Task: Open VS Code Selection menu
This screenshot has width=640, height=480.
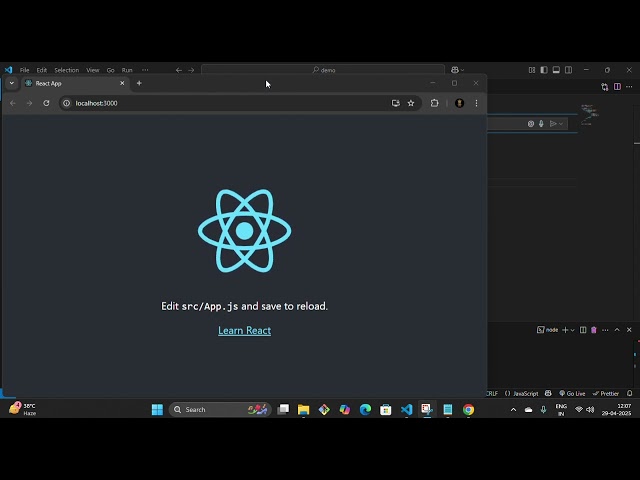Action: (67, 70)
